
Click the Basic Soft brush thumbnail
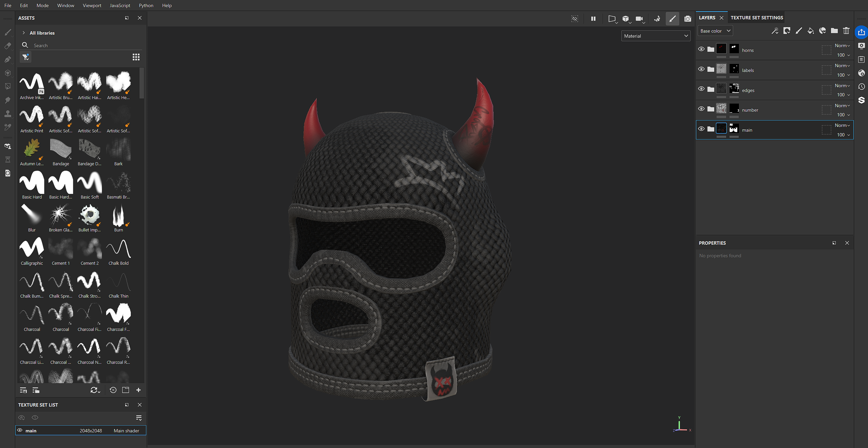(90, 183)
